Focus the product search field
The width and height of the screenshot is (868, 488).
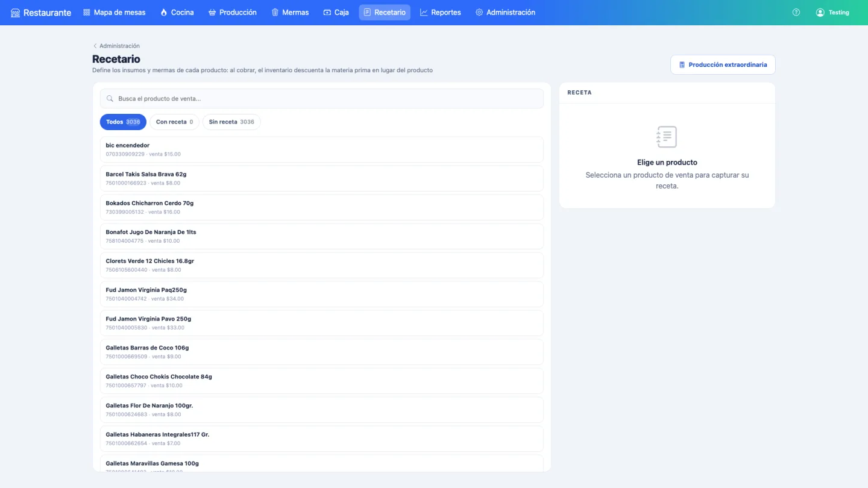[322, 99]
